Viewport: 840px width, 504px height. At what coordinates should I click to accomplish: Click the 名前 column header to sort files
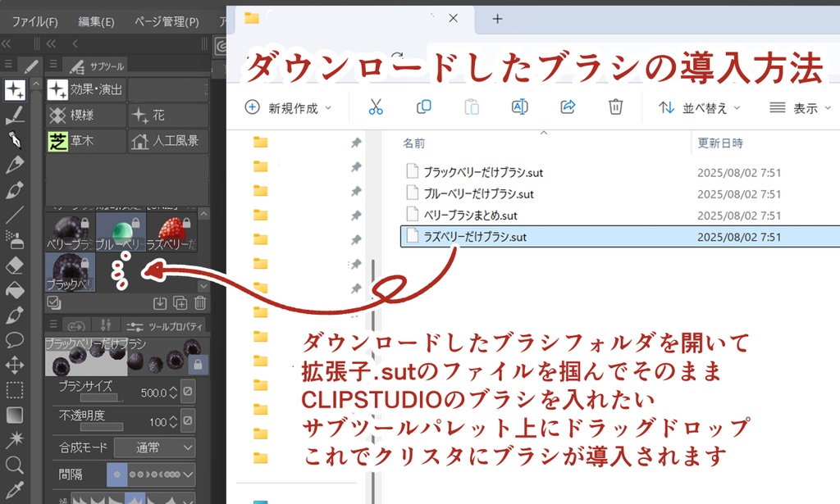point(414,143)
